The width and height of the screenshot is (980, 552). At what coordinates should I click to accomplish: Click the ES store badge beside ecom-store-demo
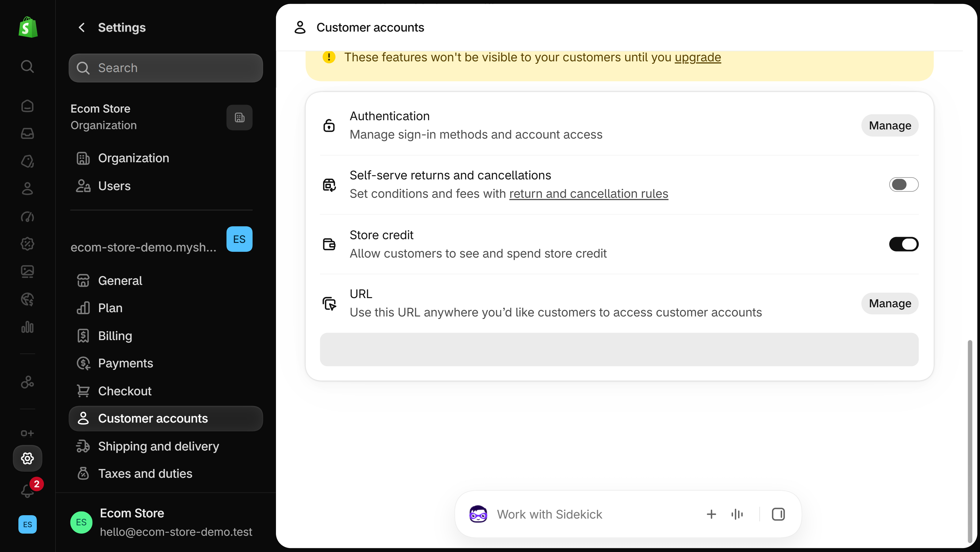click(x=239, y=239)
